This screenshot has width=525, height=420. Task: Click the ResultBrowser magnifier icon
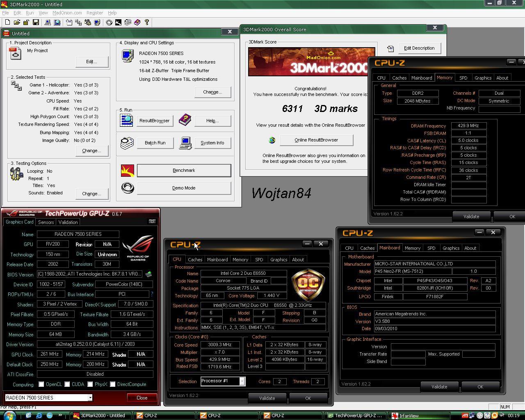tap(127, 120)
